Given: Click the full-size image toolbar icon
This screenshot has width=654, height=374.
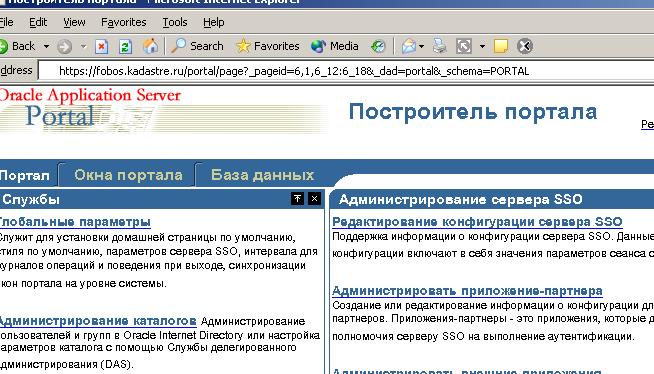Looking at the screenshot, I should [x=464, y=46].
